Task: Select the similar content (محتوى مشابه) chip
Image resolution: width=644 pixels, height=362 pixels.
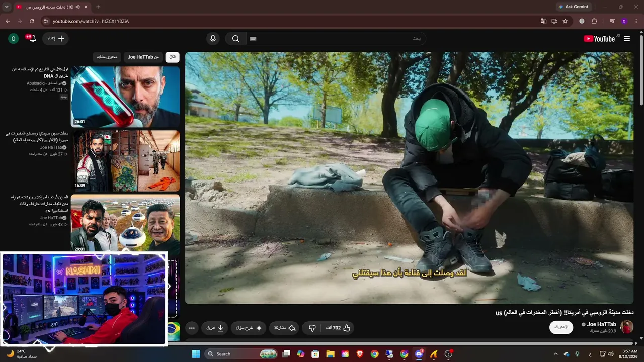Action: tap(107, 57)
